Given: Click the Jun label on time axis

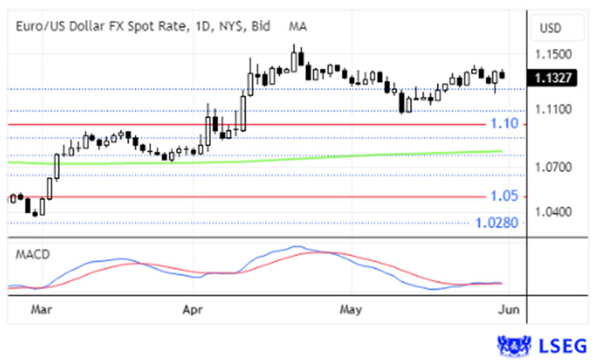Looking at the screenshot, I should [x=508, y=310].
